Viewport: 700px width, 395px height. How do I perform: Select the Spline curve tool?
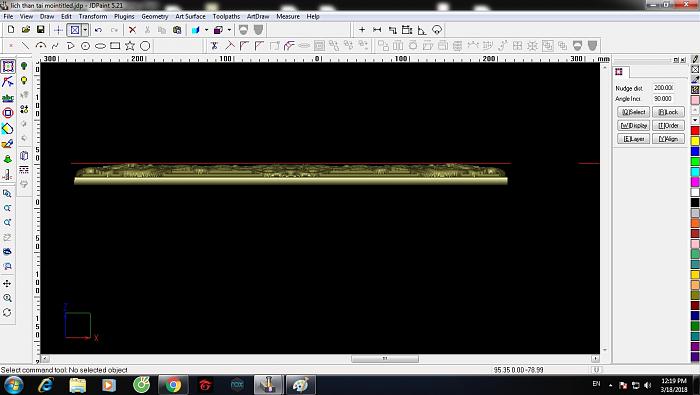(55, 46)
